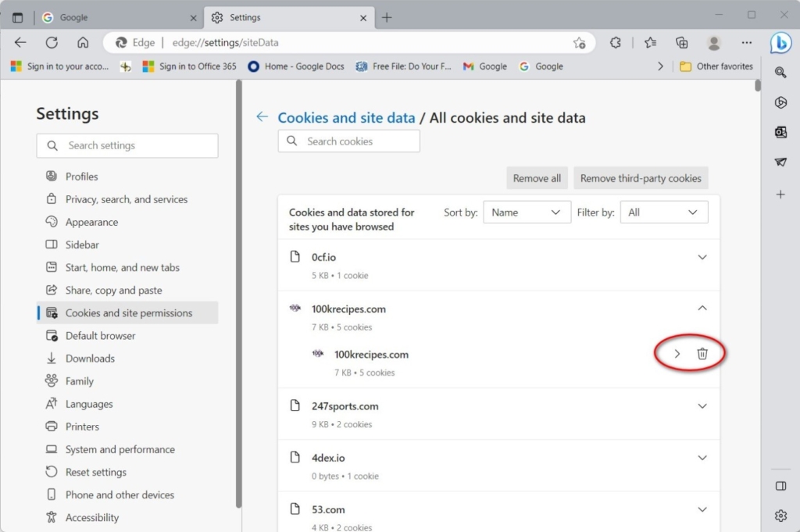Click the Remove all button
Image resolution: width=800 pixels, height=532 pixels.
point(537,177)
